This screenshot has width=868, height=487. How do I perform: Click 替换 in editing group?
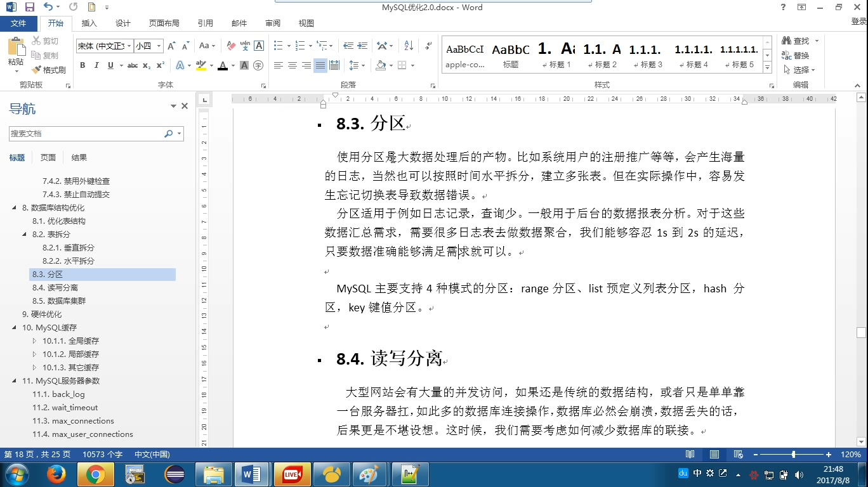(796, 56)
